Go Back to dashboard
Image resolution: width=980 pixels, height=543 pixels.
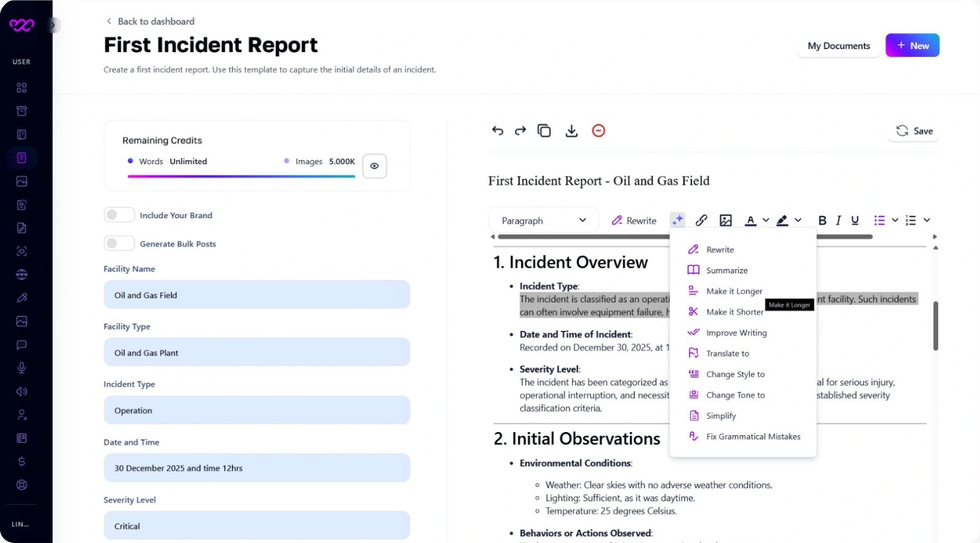click(151, 21)
